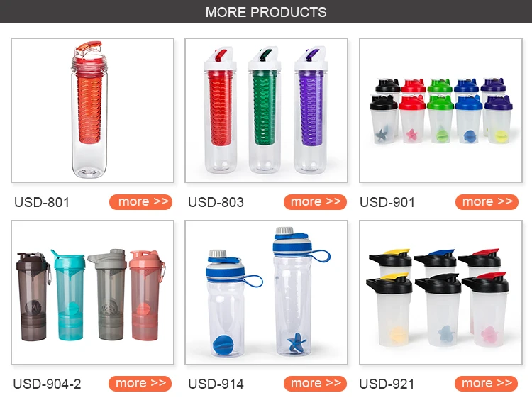Open 'more >>' for USD-904-2
Screen dimensions: 532x410
[x=140, y=384]
